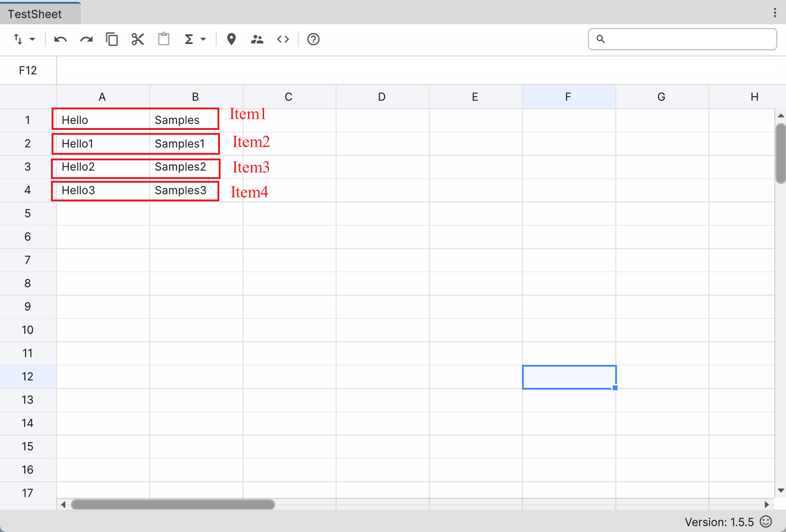Image resolution: width=786 pixels, height=532 pixels.
Task: Select row 14 header
Action: 28,423
